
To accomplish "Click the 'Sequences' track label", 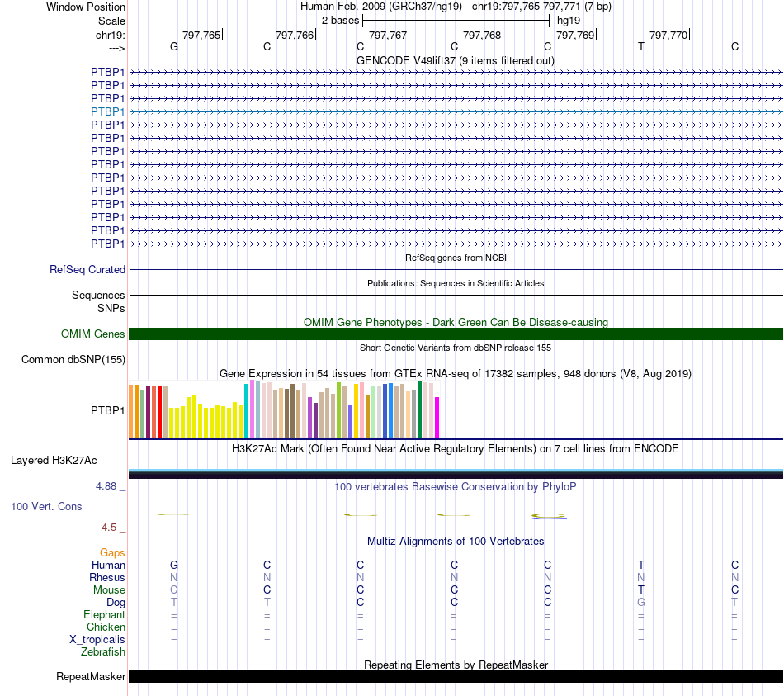I will coord(98,296).
